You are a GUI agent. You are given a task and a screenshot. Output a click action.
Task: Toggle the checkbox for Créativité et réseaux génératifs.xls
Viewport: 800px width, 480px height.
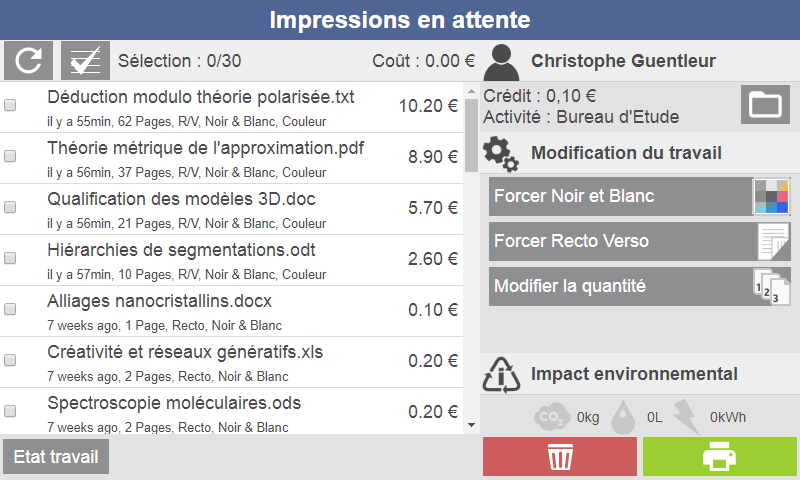tap(10, 360)
